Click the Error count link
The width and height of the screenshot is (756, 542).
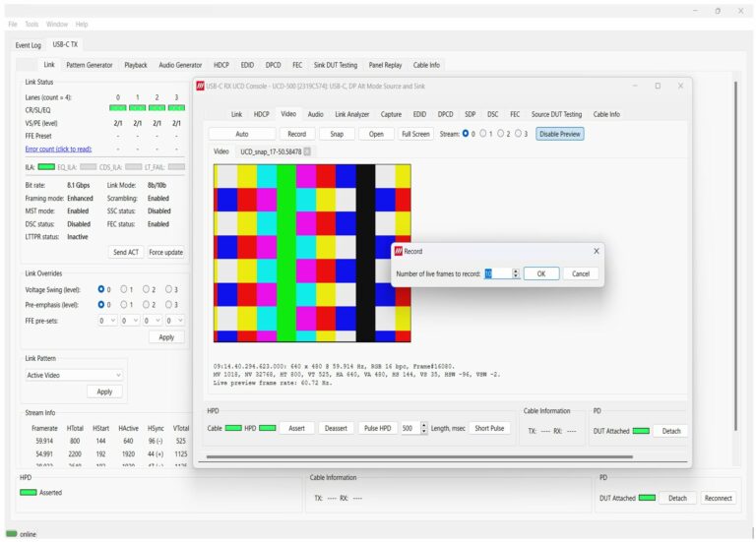(x=58, y=150)
